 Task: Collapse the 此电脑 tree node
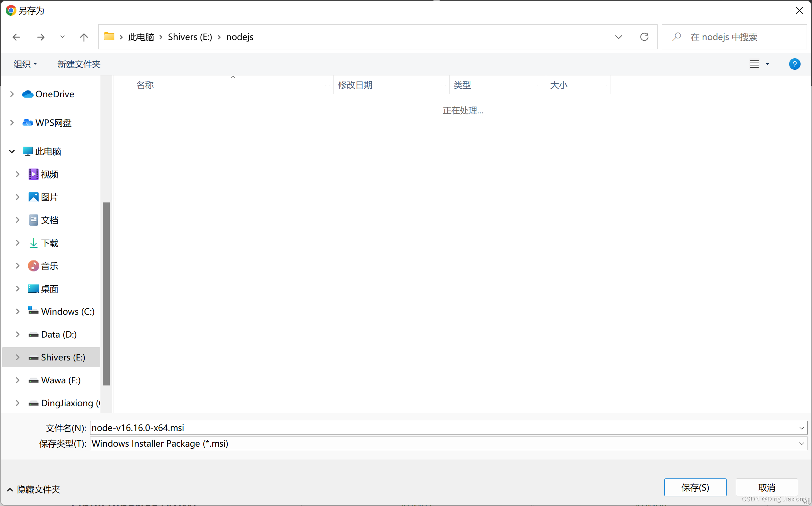[x=12, y=151]
